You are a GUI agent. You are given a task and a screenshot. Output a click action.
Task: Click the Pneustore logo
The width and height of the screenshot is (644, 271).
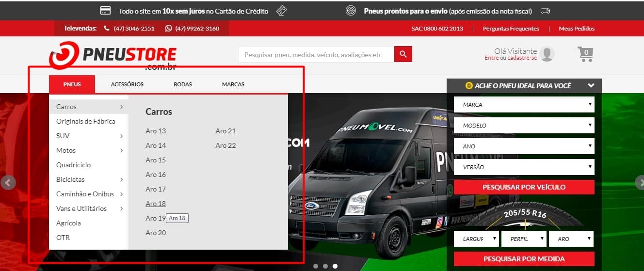(113, 56)
